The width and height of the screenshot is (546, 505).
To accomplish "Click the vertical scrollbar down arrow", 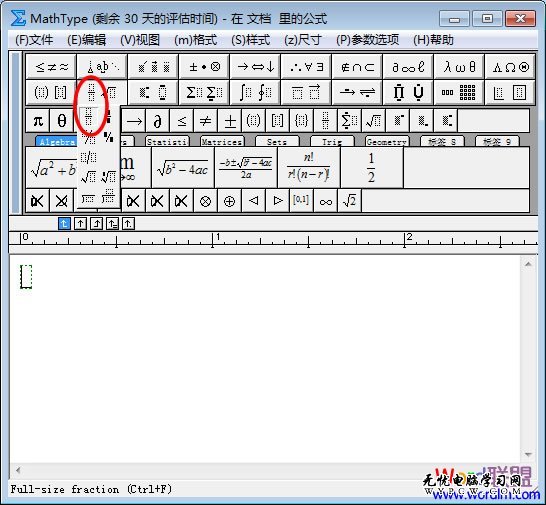I will click(x=528, y=454).
